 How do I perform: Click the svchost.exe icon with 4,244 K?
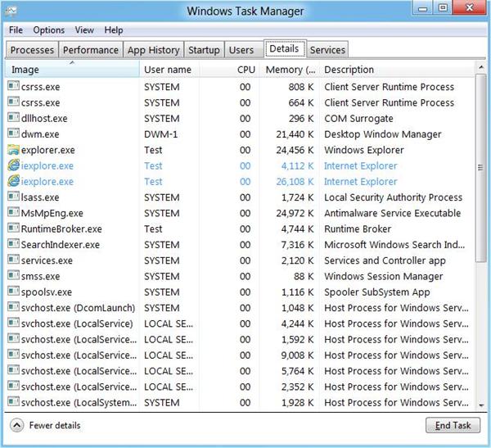[x=13, y=323]
